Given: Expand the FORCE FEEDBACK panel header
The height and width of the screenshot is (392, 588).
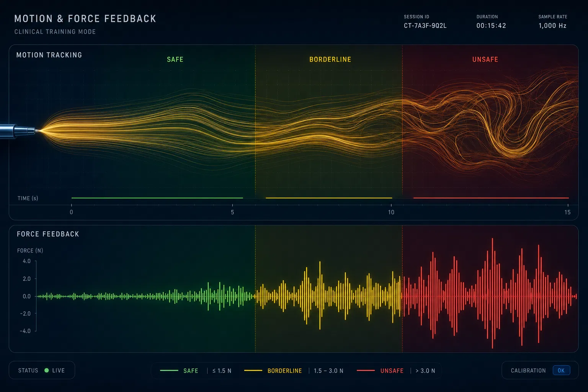Looking at the screenshot, I should 47,234.
